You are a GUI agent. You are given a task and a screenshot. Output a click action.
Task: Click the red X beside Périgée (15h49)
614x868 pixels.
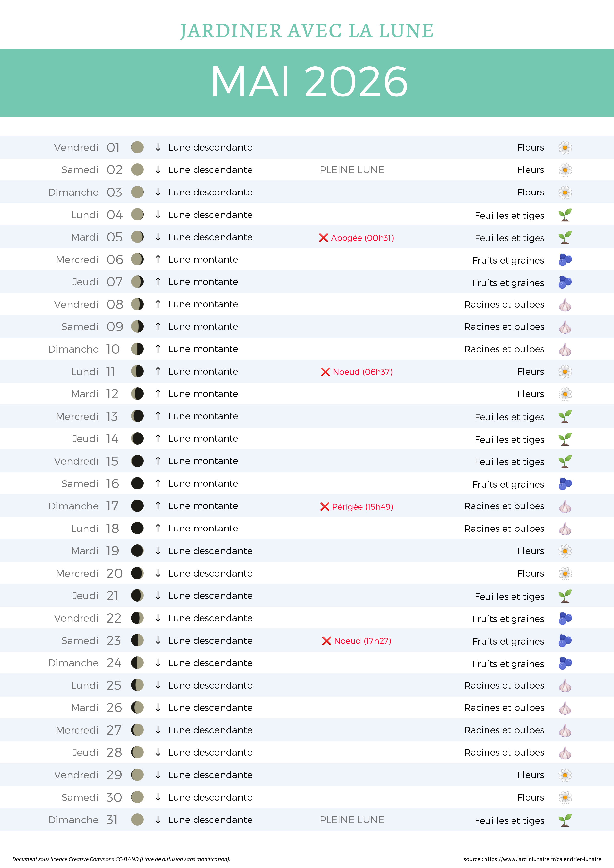pos(324,506)
